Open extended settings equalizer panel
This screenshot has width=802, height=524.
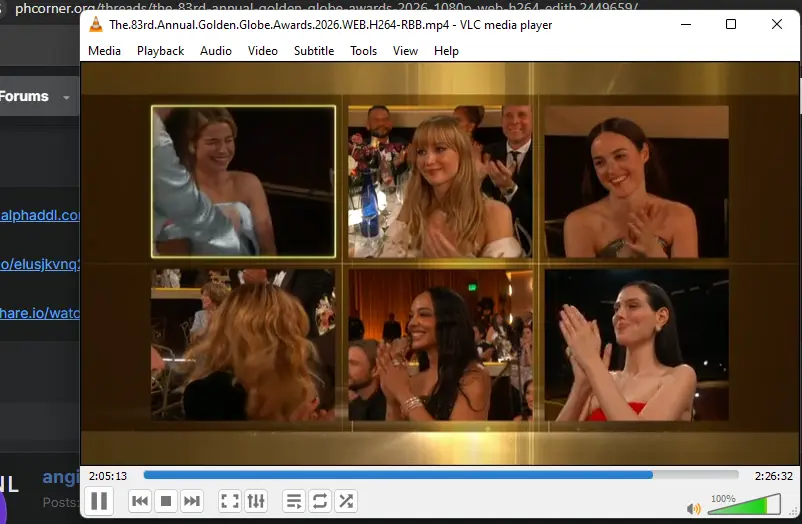tap(256, 500)
